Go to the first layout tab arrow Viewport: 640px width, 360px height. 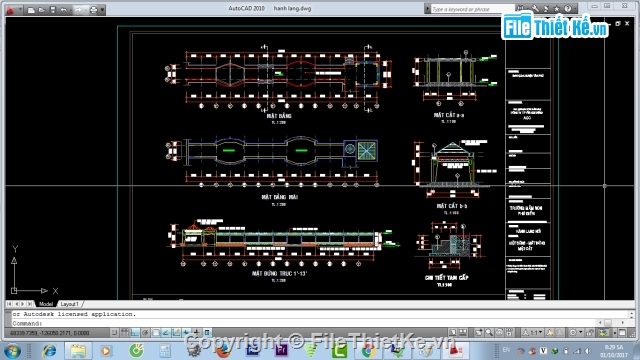(x=9, y=304)
